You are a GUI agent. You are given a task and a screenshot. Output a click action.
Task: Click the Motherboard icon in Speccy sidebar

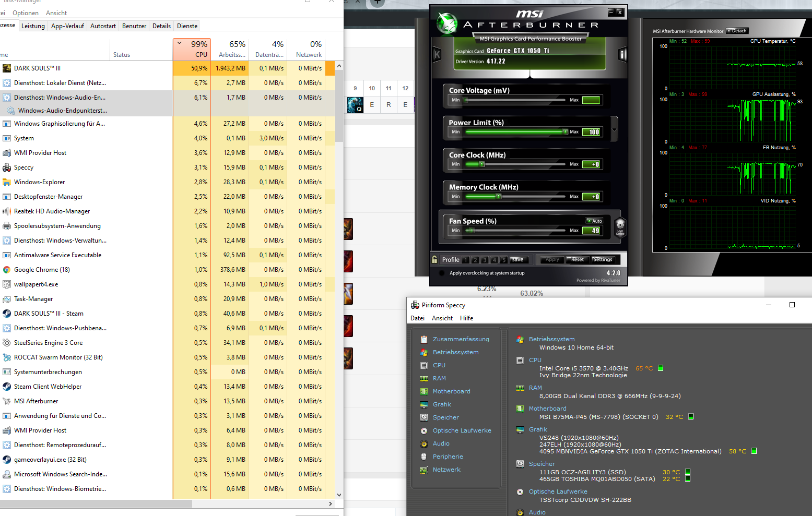(424, 391)
